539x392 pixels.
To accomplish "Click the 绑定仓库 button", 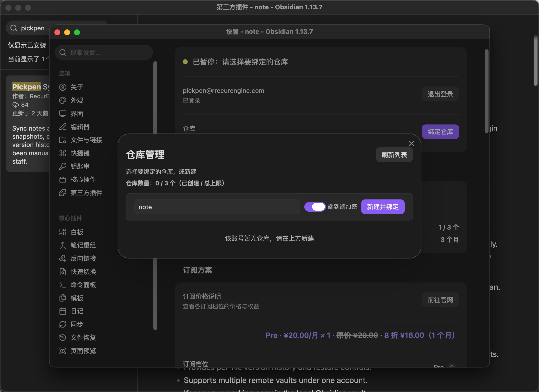I will coord(440,132).
